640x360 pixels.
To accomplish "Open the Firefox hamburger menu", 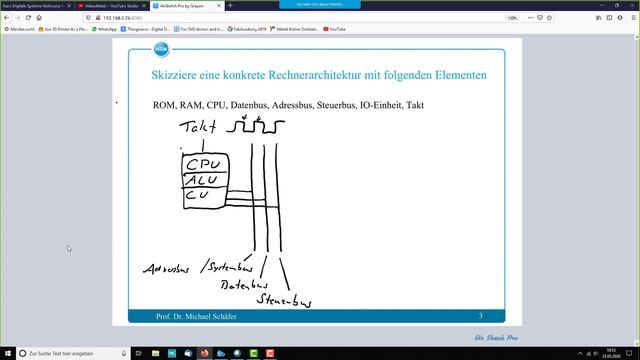I will point(633,18).
